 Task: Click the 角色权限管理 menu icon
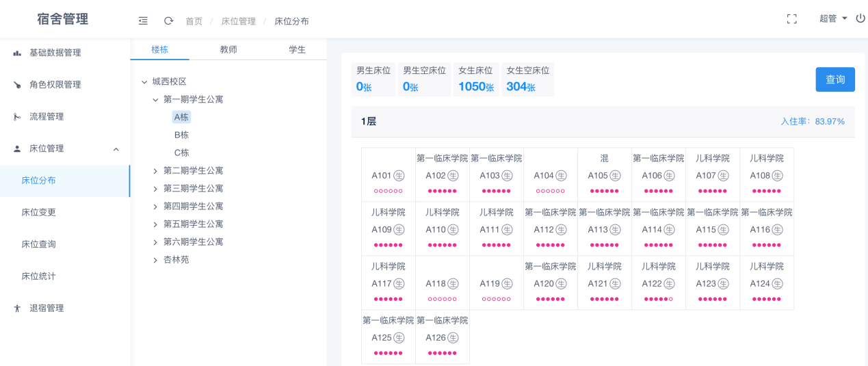click(17, 85)
